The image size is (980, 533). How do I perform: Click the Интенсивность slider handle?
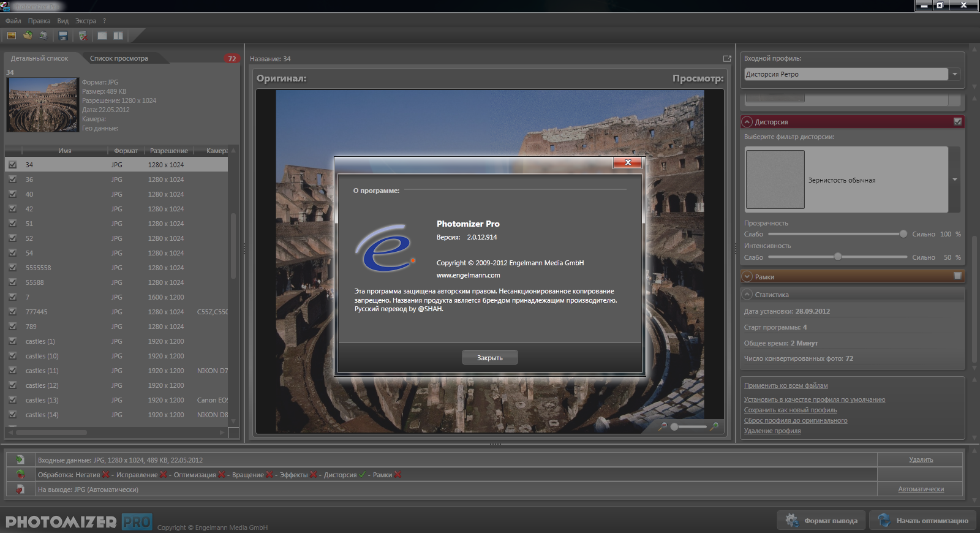(x=838, y=257)
